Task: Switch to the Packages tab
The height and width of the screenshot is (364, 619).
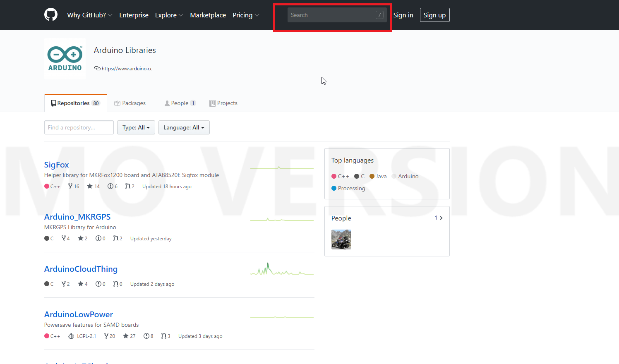Action: tap(130, 103)
